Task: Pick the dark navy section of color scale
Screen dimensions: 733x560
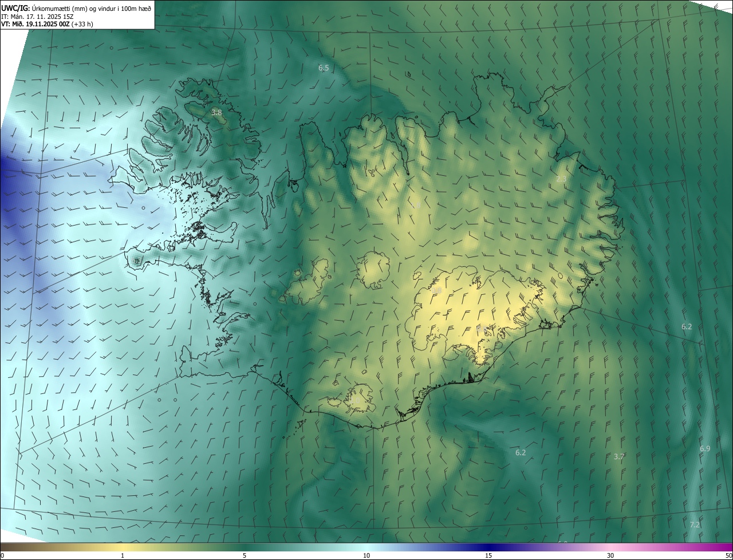Action: [488, 547]
